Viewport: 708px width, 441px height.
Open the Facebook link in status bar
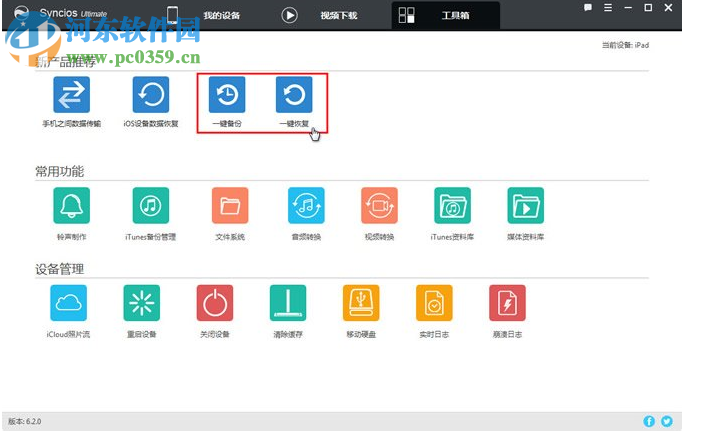(x=649, y=421)
